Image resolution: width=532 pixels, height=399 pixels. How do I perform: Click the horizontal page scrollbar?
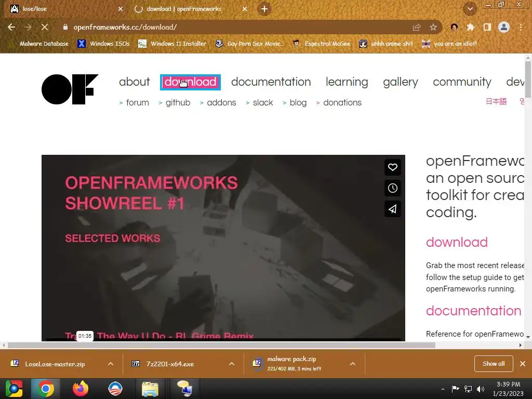tap(221, 345)
